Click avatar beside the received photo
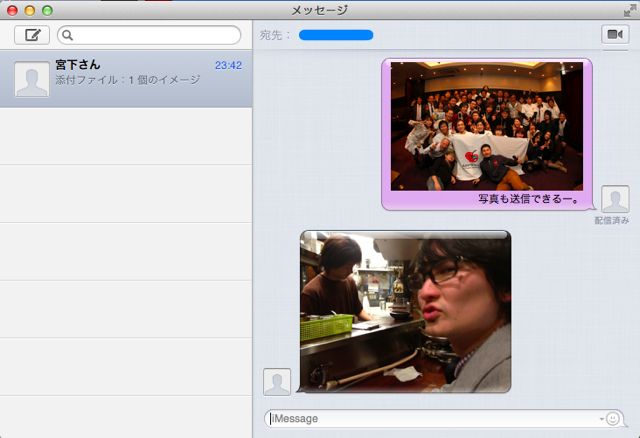Screen dimensions: 640x438 click(277, 382)
